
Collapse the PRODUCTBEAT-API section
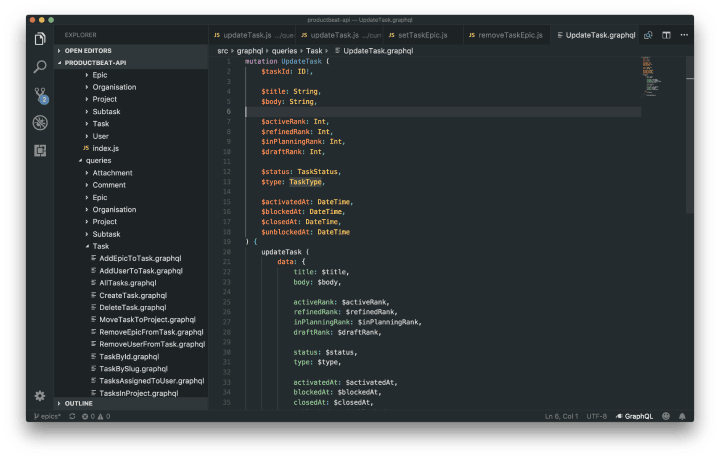click(131, 62)
